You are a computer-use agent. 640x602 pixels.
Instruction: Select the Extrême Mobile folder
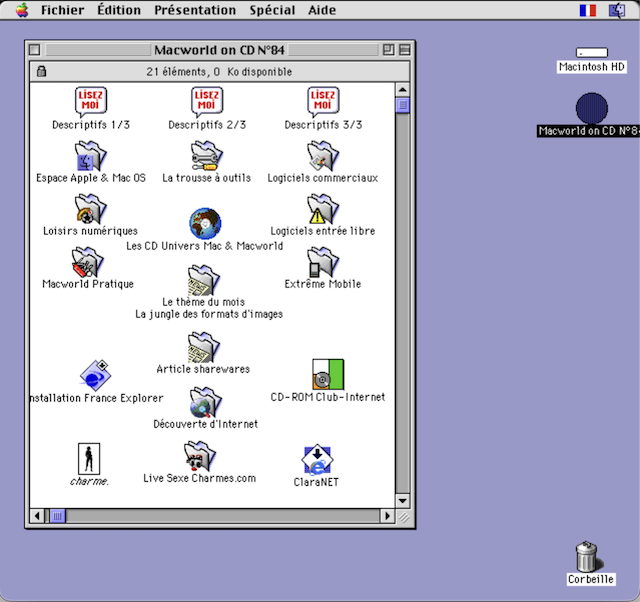click(x=323, y=262)
